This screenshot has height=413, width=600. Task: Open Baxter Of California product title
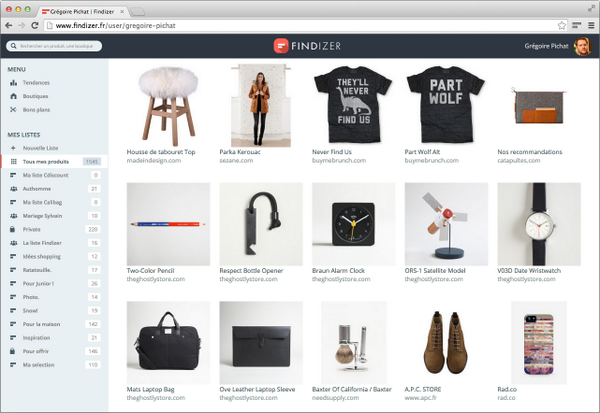[352, 389]
